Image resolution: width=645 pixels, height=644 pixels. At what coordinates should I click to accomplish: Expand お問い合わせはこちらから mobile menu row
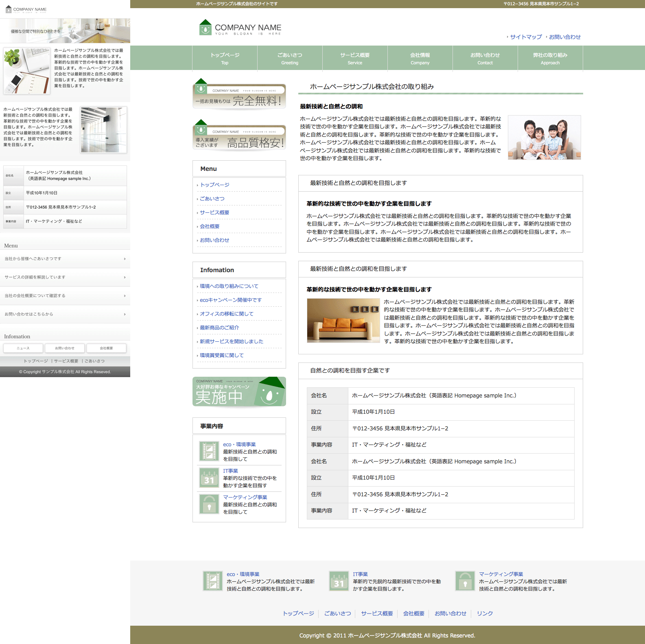pos(65,314)
